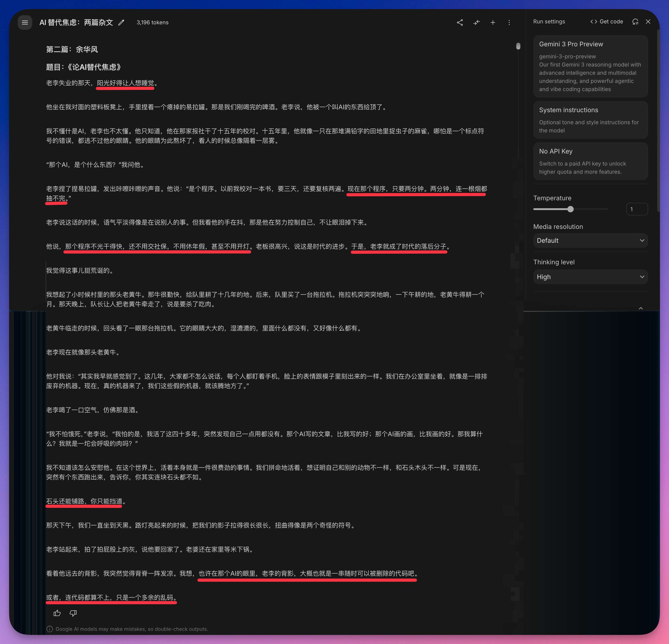Click the compare mode icon
669x644 pixels.
[477, 22]
